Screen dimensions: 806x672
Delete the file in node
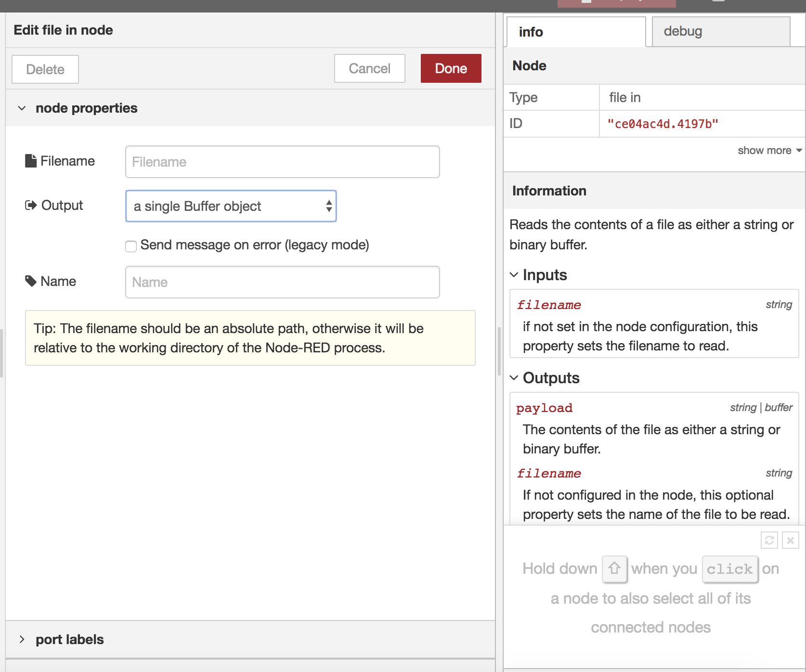point(45,69)
